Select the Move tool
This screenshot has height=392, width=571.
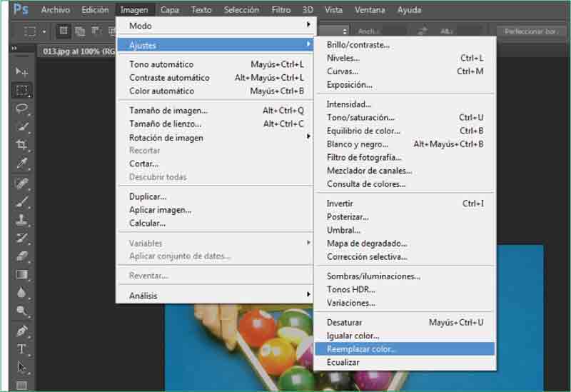22,72
